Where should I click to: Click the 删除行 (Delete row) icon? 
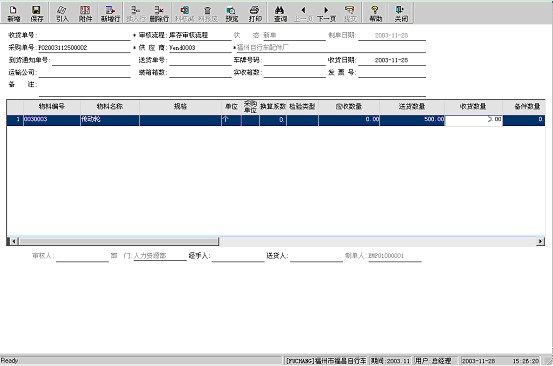[x=159, y=13]
